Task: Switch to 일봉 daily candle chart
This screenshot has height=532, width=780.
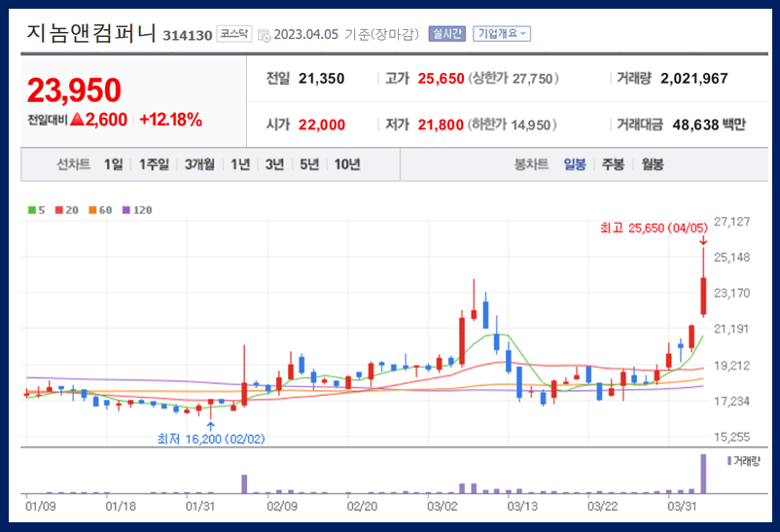Action: [575, 164]
